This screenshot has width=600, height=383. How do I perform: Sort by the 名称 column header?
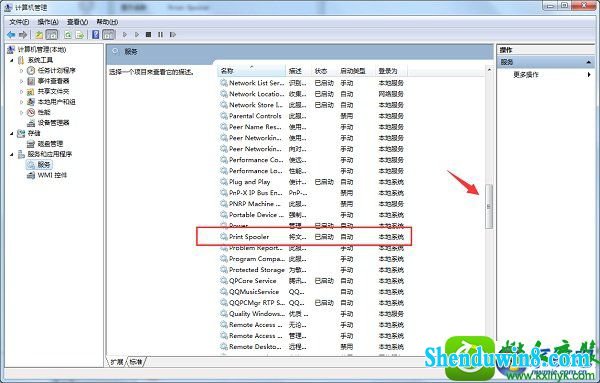pos(252,71)
